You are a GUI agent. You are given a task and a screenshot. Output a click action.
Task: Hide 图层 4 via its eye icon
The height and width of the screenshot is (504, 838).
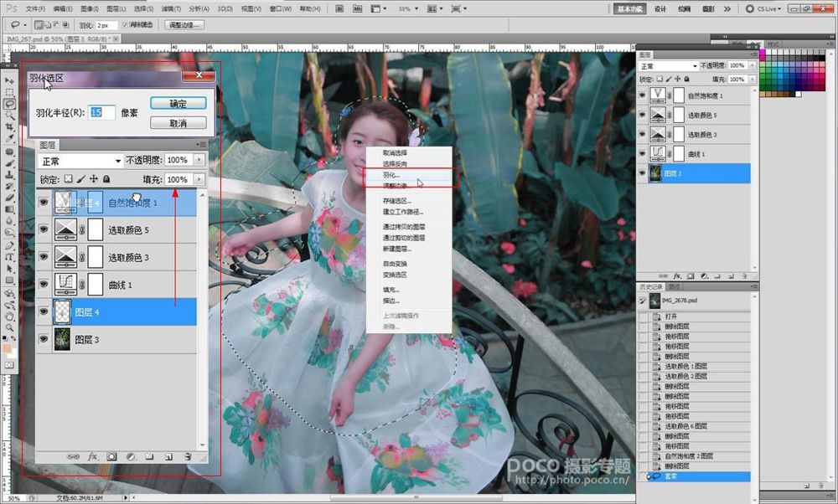[x=44, y=311]
